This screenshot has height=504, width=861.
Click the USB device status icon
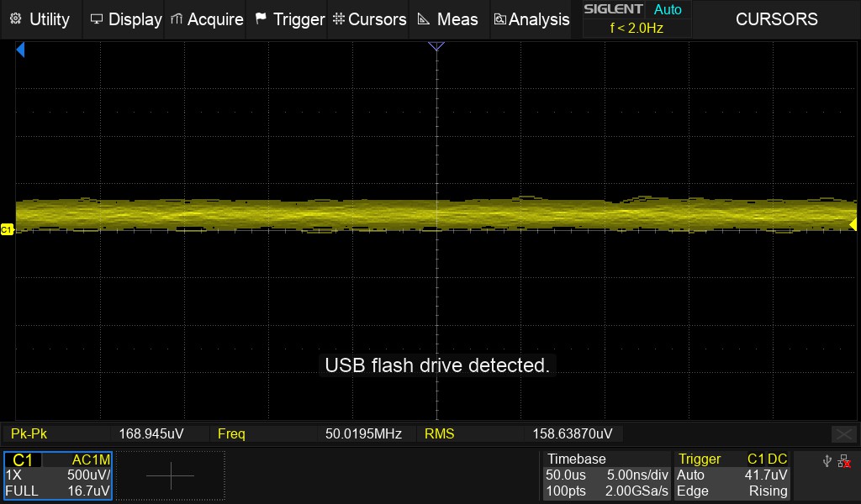tap(827, 461)
